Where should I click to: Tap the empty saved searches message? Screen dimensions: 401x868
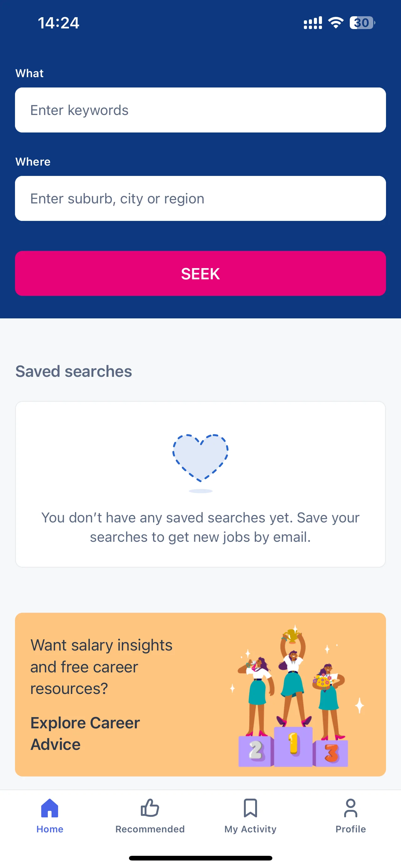[x=200, y=527]
